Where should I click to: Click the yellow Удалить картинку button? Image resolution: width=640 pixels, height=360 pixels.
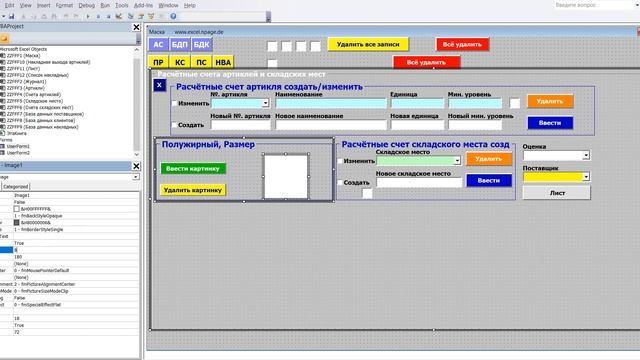tap(193, 190)
